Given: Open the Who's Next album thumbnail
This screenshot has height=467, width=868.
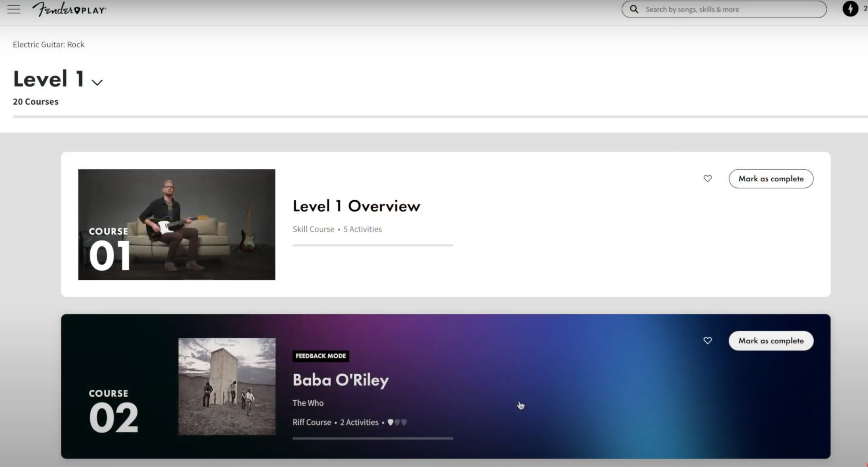Looking at the screenshot, I should tap(227, 387).
